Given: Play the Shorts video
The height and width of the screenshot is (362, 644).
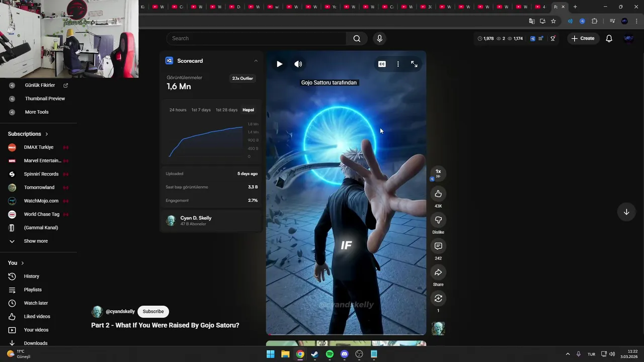Looking at the screenshot, I should coord(279,64).
